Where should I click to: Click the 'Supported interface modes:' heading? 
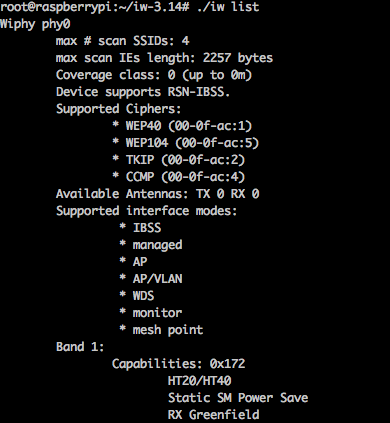click(146, 211)
